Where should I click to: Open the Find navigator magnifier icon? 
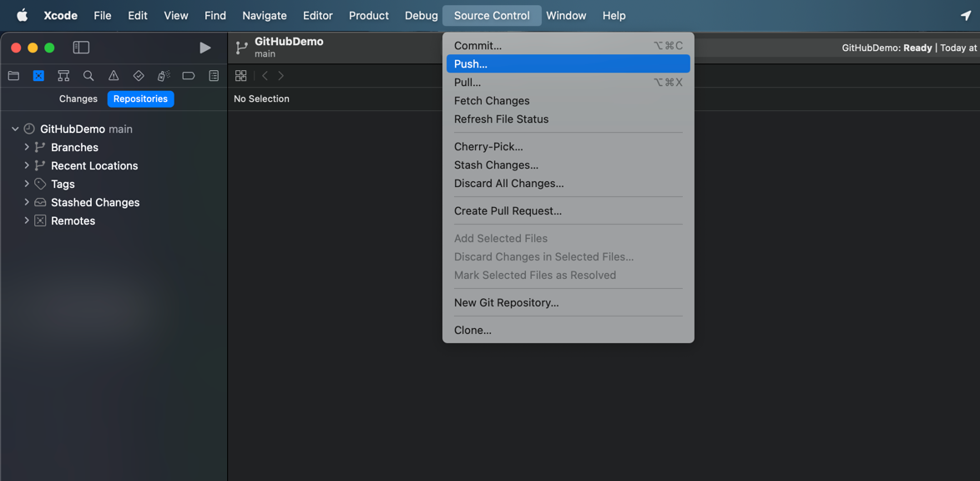pos(88,76)
